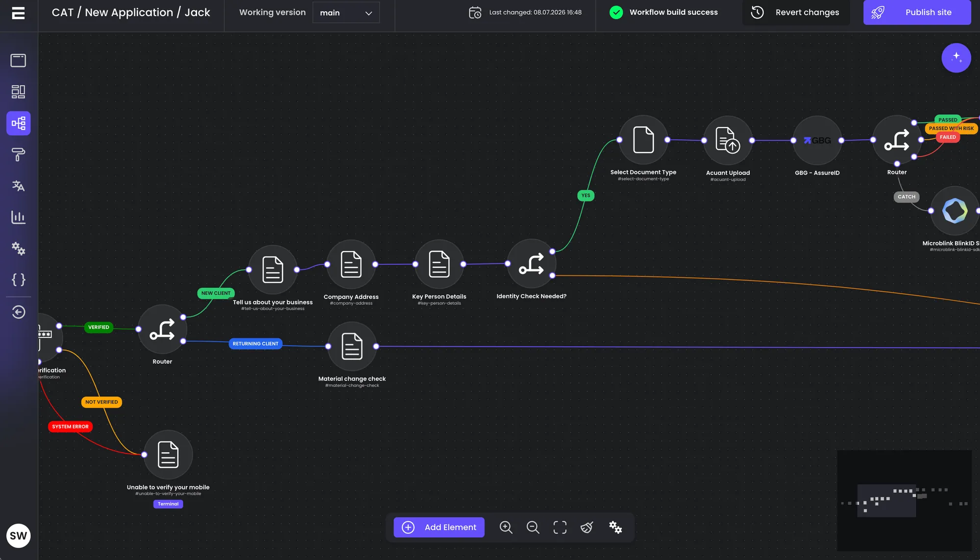
Task: Click the back arrow circle icon in sidebar
Action: (x=18, y=312)
